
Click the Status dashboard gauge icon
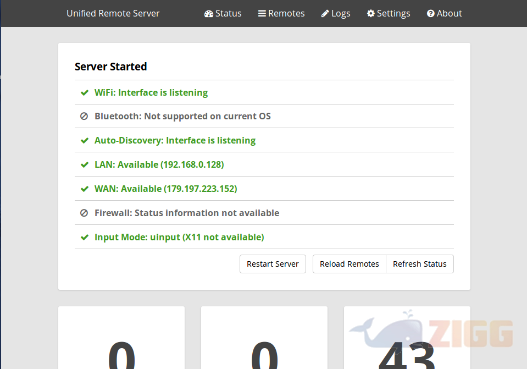point(208,14)
